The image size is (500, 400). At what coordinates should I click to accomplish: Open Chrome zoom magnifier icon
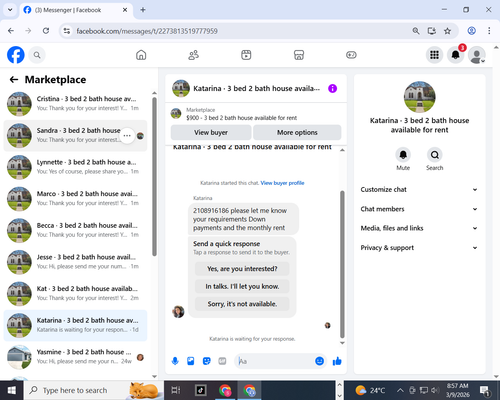pos(416,31)
